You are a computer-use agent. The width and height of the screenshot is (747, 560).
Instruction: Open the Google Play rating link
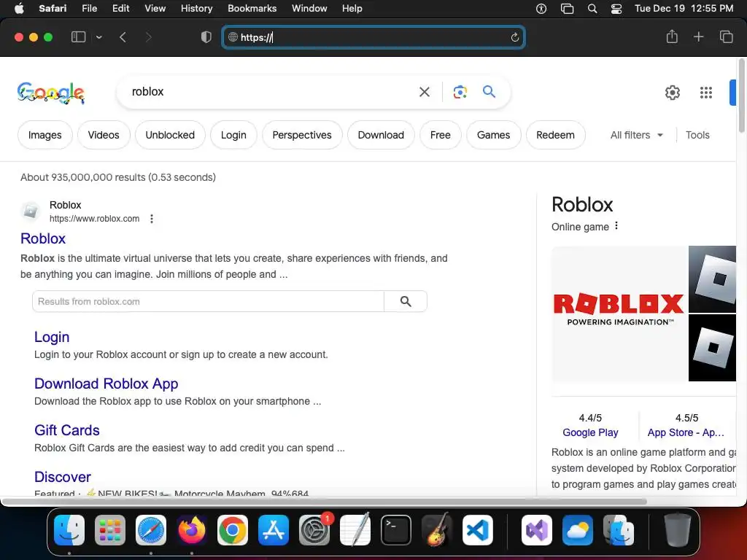(x=590, y=432)
